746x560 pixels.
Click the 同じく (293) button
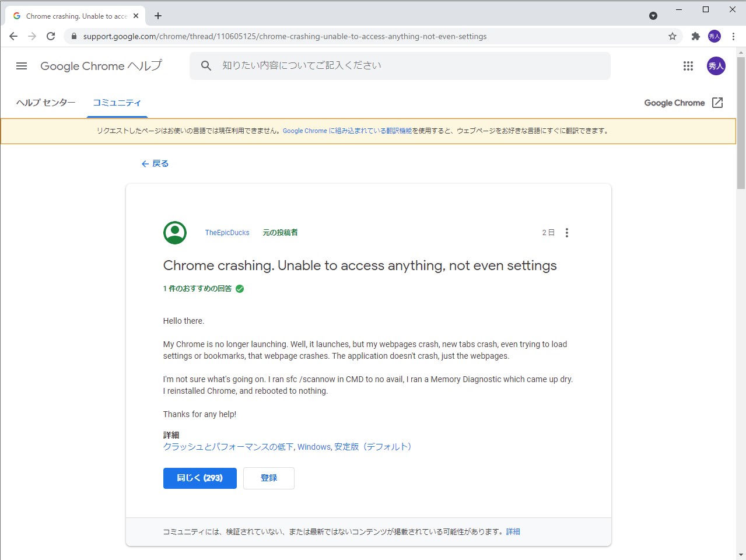[x=199, y=478]
